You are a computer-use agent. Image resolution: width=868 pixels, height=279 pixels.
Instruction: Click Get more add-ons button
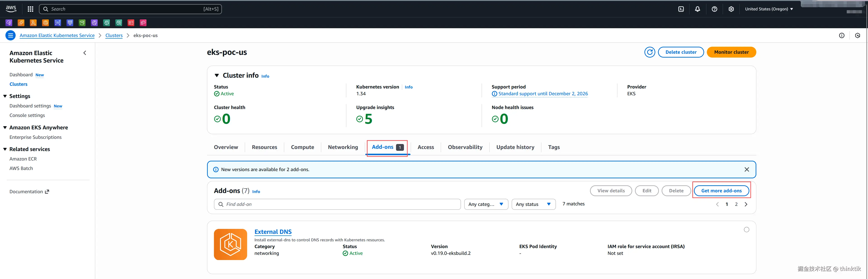click(x=722, y=191)
